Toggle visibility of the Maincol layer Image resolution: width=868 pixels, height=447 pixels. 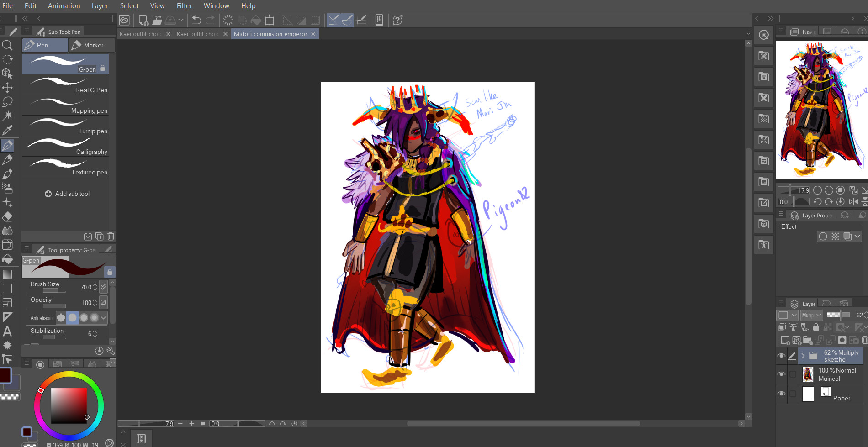782,374
